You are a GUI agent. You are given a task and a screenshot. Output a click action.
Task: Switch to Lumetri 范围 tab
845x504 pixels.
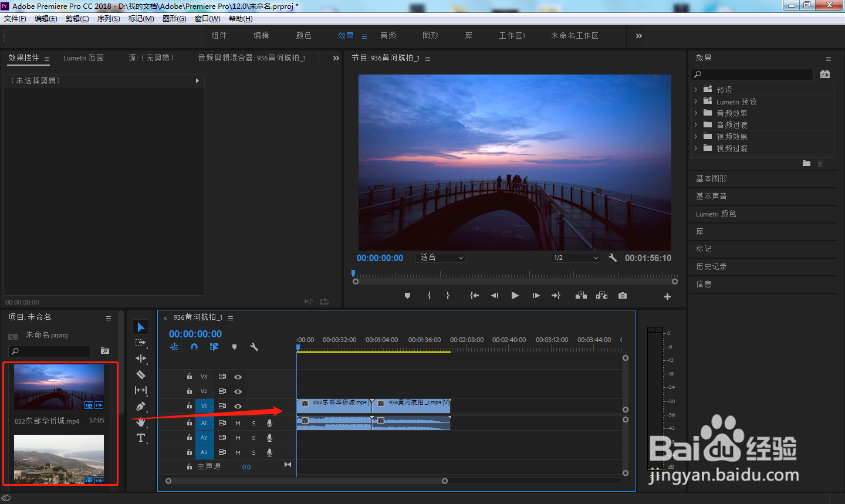coord(84,57)
